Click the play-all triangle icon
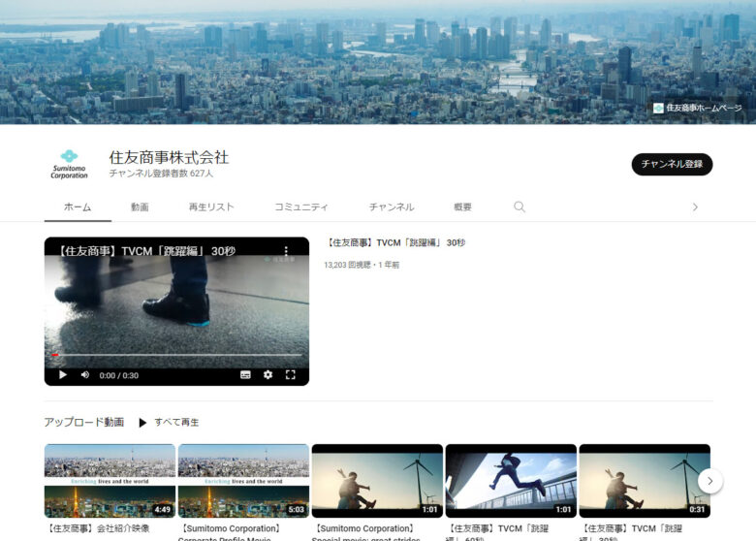Image resolution: width=756 pixels, height=541 pixels. click(x=142, y=423)
